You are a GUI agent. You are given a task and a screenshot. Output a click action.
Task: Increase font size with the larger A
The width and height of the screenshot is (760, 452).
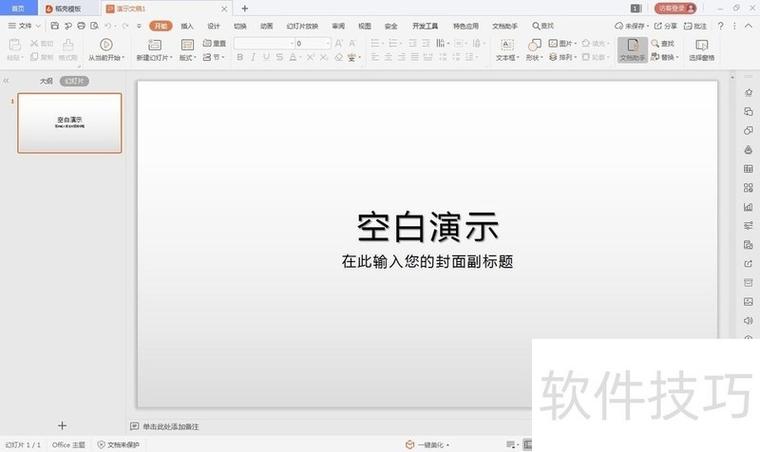point(339,44)
